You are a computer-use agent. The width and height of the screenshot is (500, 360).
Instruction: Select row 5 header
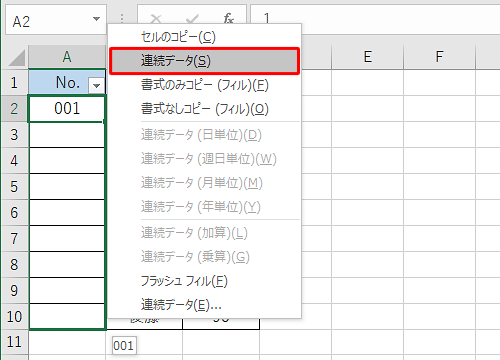(x=14, y=187)
